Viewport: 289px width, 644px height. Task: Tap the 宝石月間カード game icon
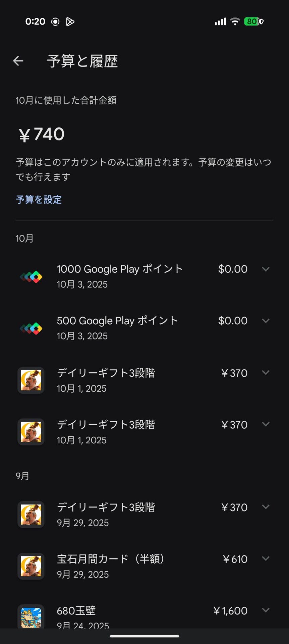tap(31, 566)
